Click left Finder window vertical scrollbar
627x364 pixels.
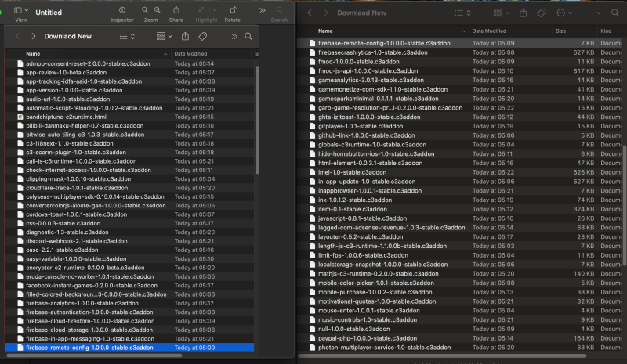click(257, 120)
